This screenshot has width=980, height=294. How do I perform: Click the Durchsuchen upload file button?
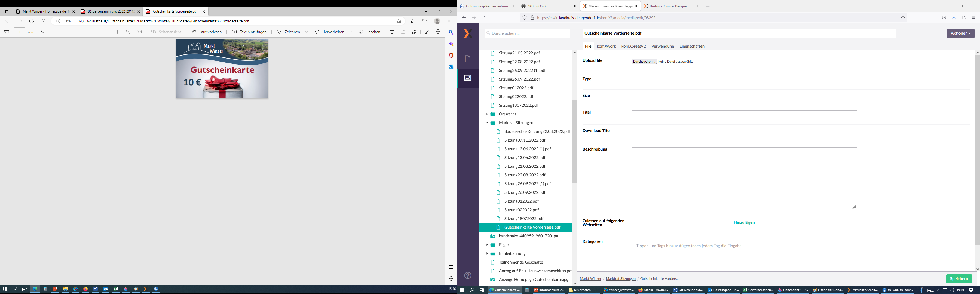point(644,61)
